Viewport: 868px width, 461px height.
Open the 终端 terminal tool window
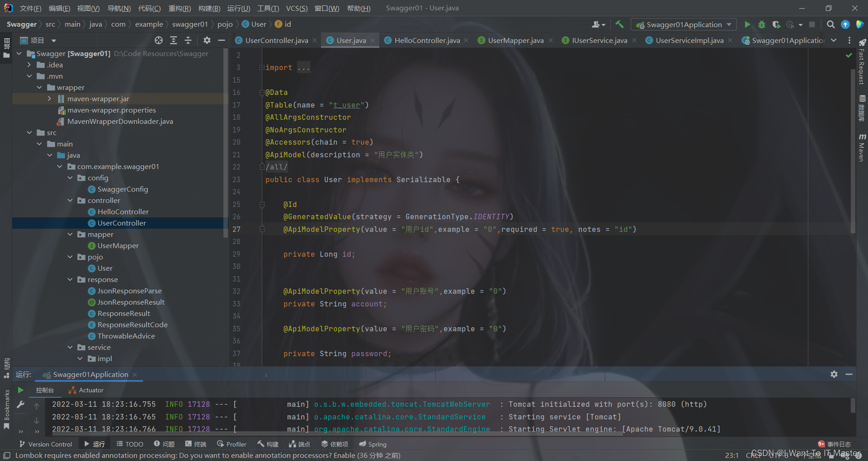pyautogui.click(x=195, y=444)
